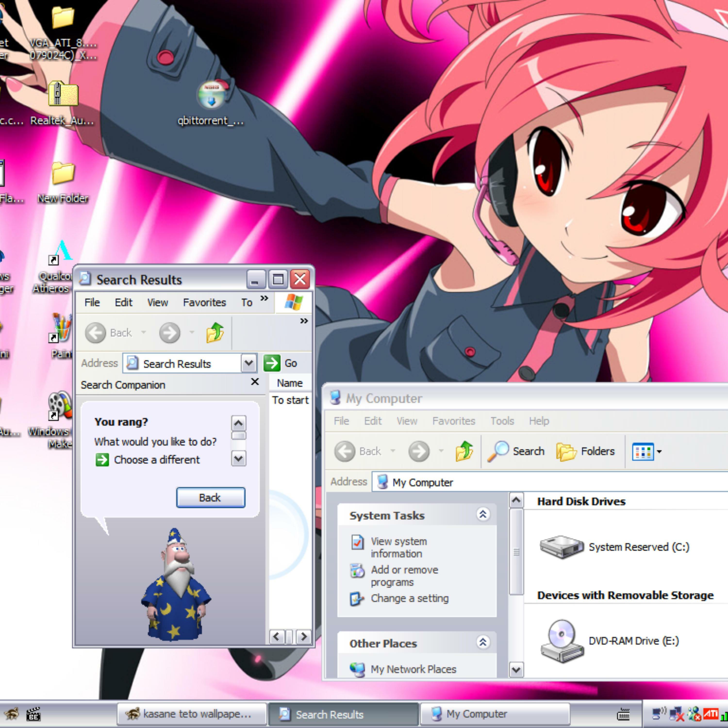Click Back button in Search Companion
728x728 pixels.
pyautogui.click(x=211, y=498)
